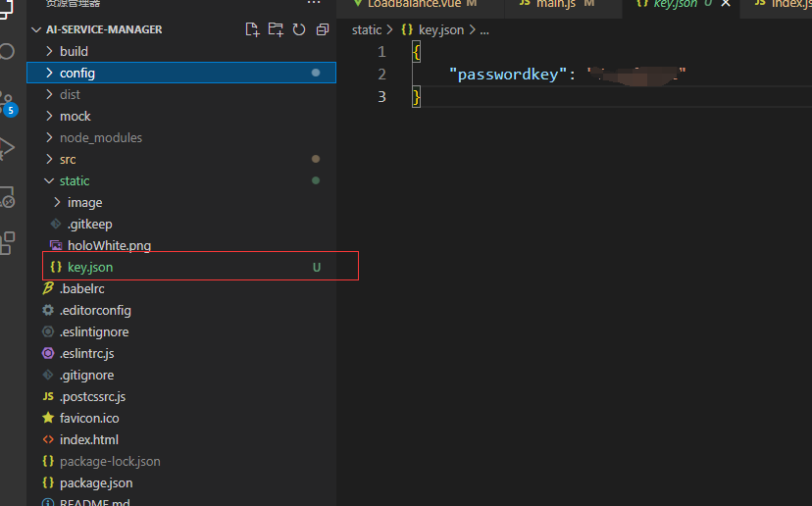Image resolution: width=812 pixels, height=506 pixels.
Task: Open the .editorconfig file
Action: pos(181,311)
